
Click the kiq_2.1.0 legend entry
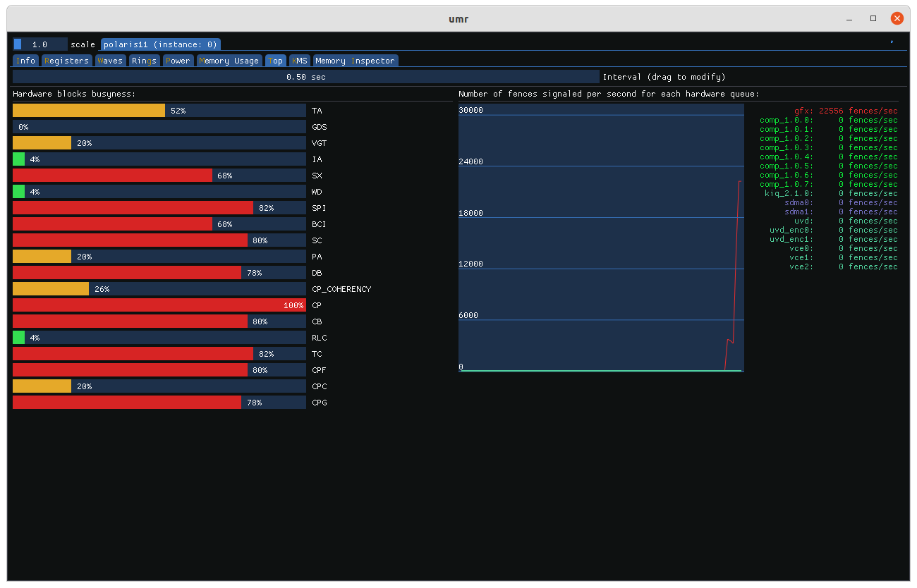(831, 193)
